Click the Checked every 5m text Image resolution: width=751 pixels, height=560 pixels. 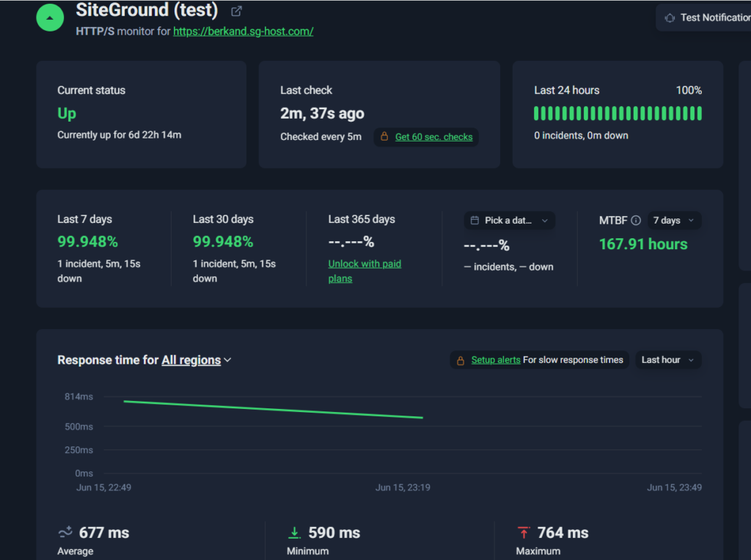321,137
